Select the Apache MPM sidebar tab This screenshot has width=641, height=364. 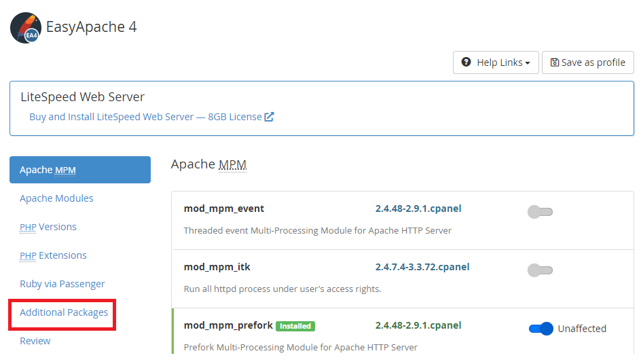click(x=80, y=170)
